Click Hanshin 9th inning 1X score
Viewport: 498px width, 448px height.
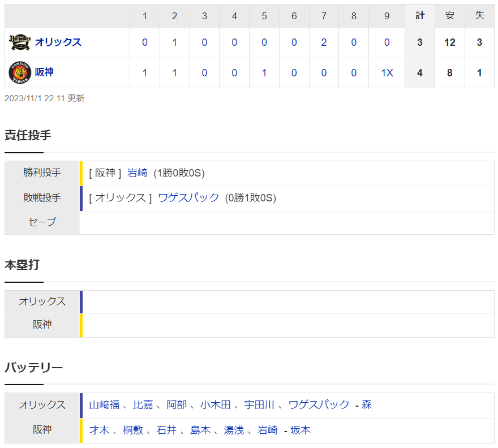tap(387, 73)
